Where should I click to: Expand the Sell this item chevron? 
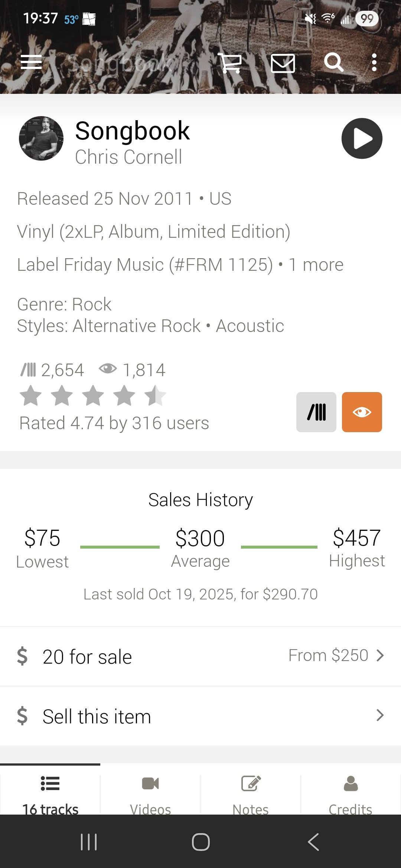[380, 715]
